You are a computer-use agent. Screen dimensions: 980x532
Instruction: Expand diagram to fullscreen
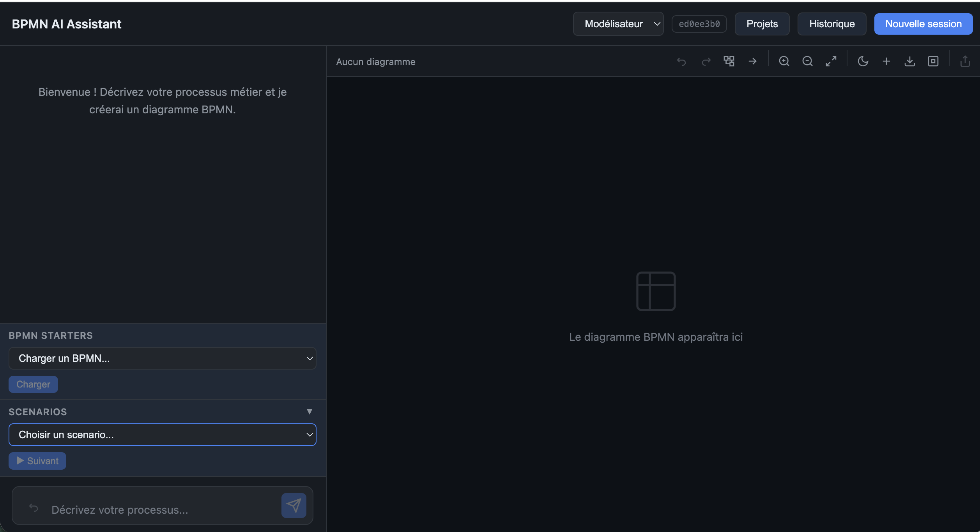(x=831, y=61)
